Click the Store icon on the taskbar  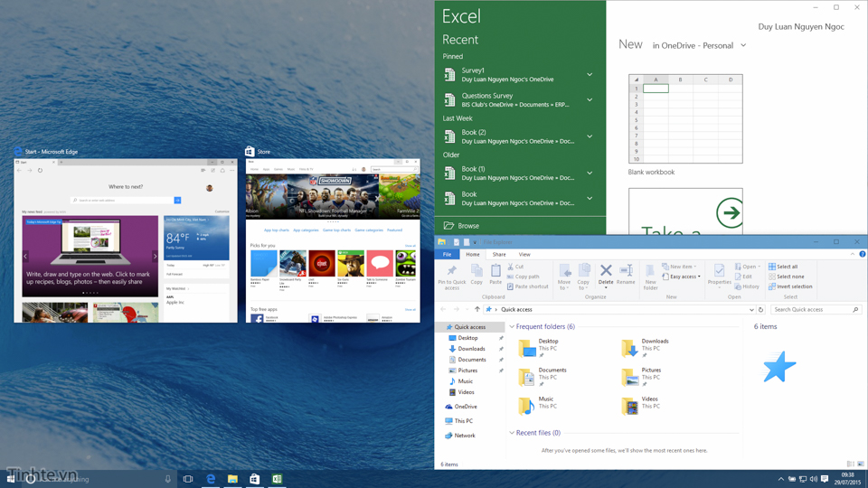point(255,479)
